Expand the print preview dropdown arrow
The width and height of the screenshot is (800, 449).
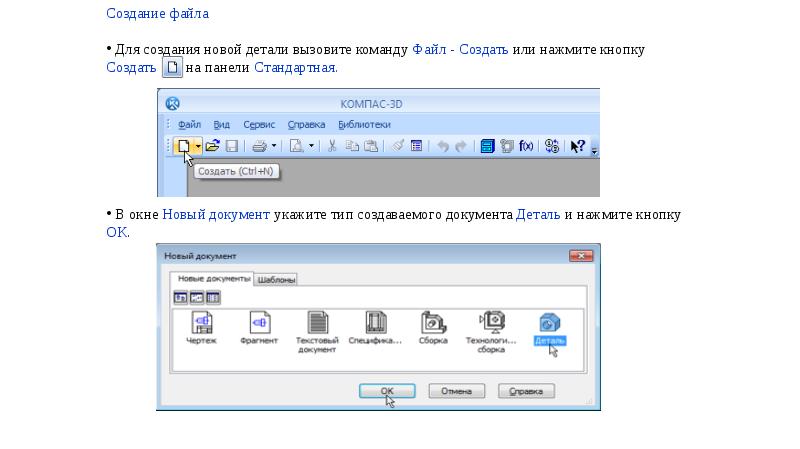311,146
